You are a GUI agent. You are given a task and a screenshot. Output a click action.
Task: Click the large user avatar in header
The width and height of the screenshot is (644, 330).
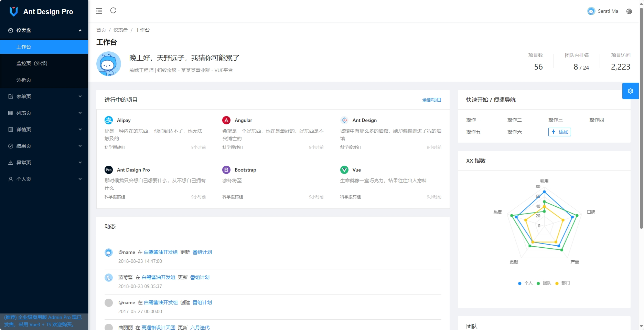pyautogui.click(x=109, y=64)
